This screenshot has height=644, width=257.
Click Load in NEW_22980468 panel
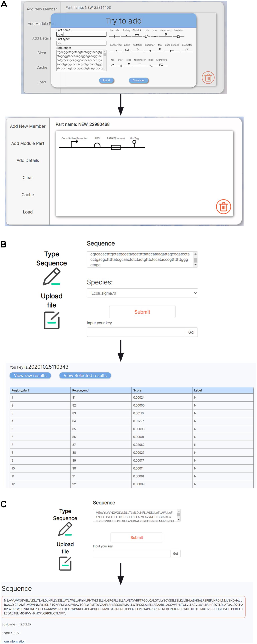coord(28,212)
